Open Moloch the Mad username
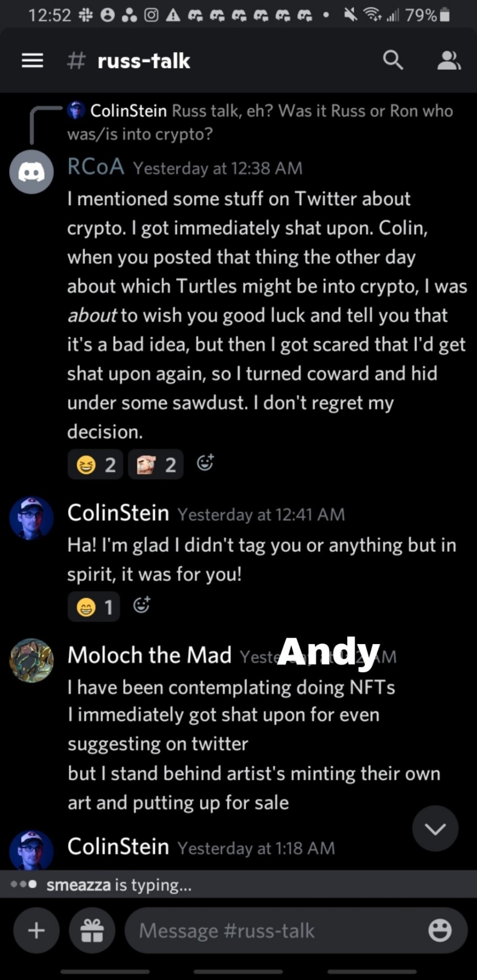Image resolution: width=477 pixels, height=980 pixels. pyautogui.click(x=150, y=655)
